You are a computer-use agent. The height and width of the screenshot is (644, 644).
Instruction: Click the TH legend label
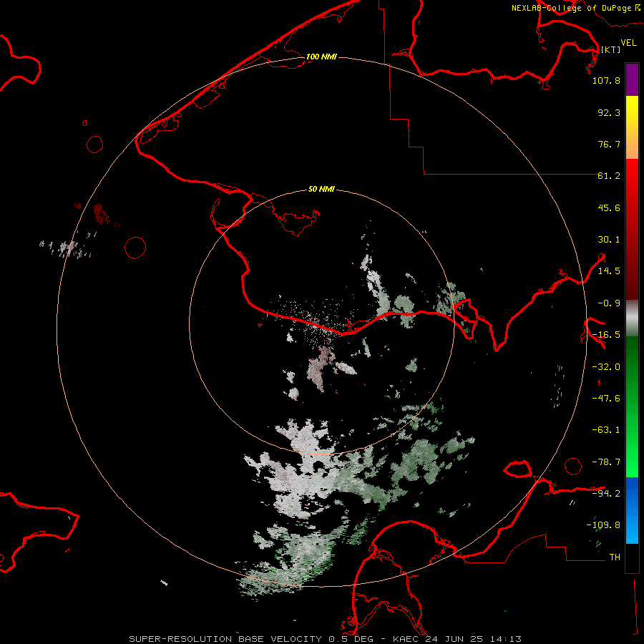coord(615,557)
